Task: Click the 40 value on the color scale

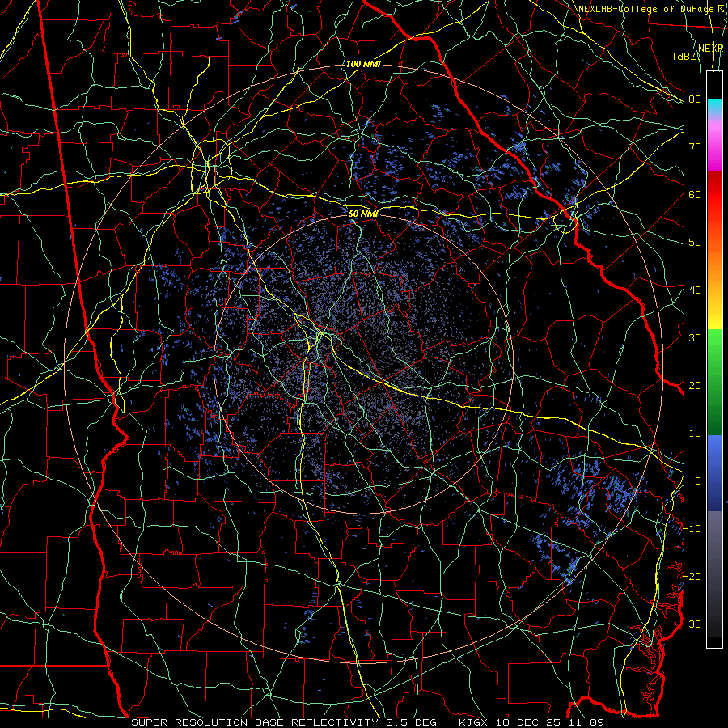Action: point(695,290)
